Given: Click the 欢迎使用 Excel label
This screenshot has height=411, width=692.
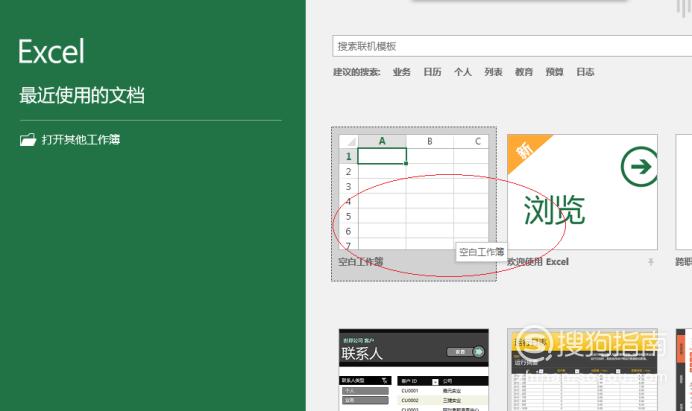Looking at the screenshot, I should tap(538, 262).
